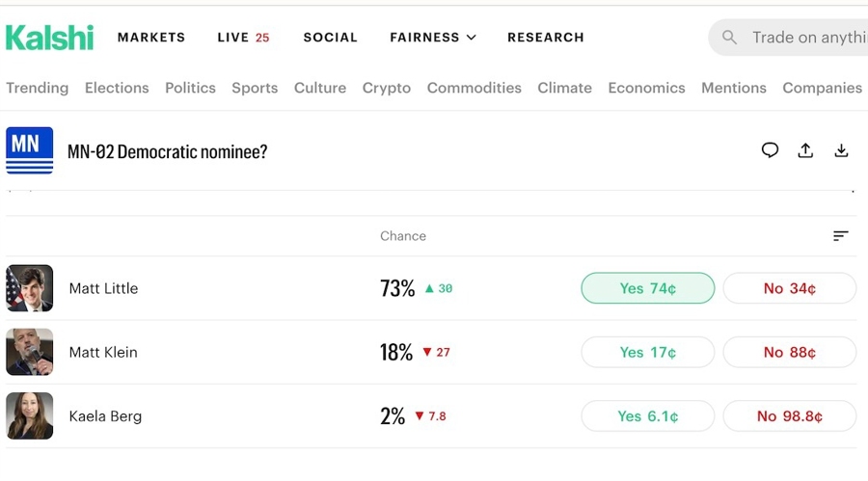This screenshot has width=868, height=481.
Task: Open the Research page link
Action: pyautogui.click(x=546, y=38)
